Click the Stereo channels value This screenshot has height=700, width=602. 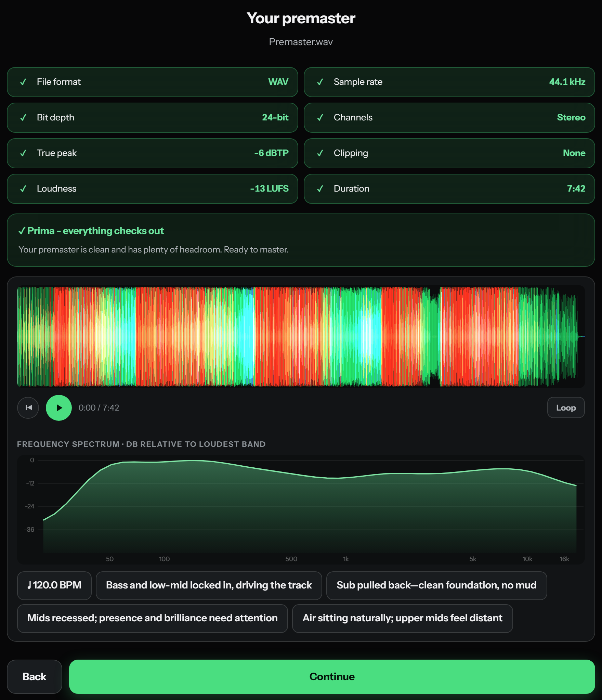click(x=571, y=117)
